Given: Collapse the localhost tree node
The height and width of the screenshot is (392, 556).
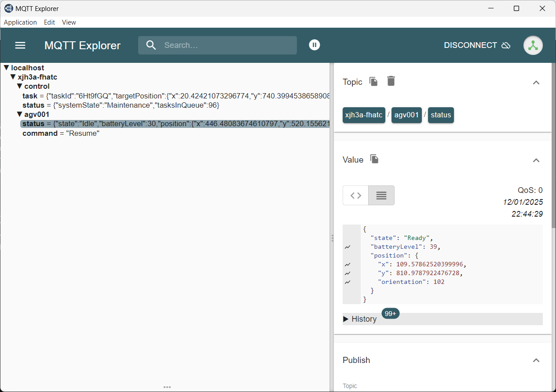Looking at the screenshot, I should coord(7,68).
